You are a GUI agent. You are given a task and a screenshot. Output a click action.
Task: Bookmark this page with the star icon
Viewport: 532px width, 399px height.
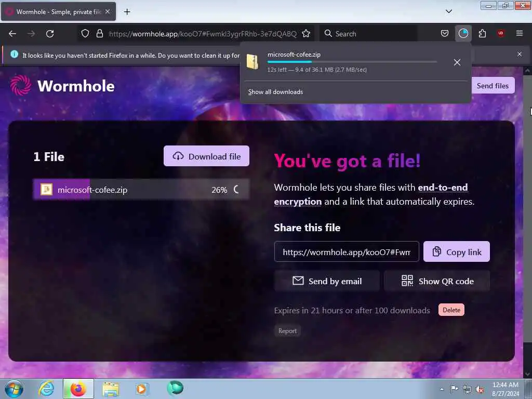tap(306, 33)
